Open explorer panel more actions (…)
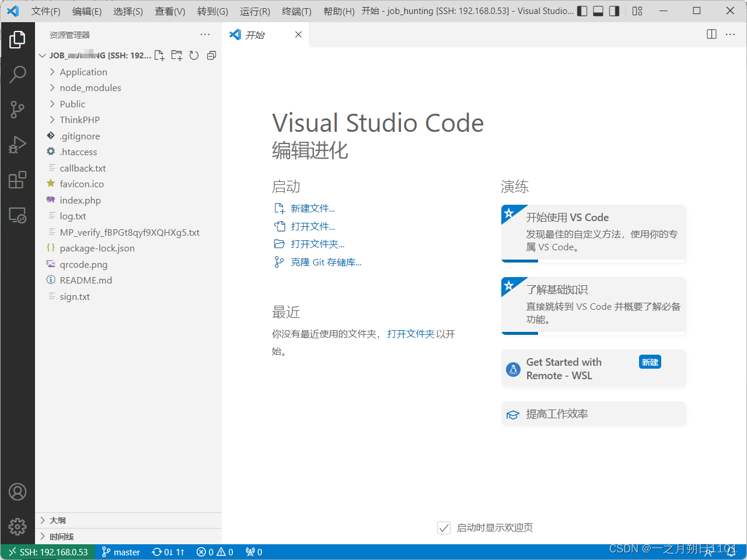747x560 pixels. (205, 35)
